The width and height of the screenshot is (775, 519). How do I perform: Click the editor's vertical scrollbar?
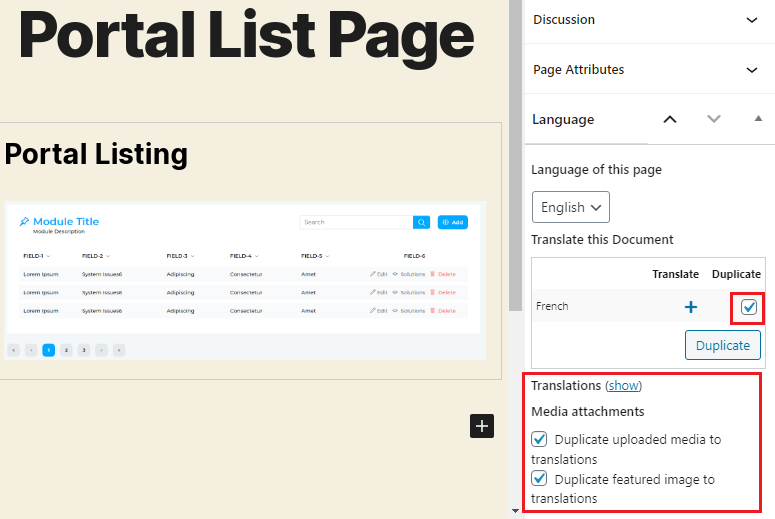pyautogui.click(x=515, y=150)
